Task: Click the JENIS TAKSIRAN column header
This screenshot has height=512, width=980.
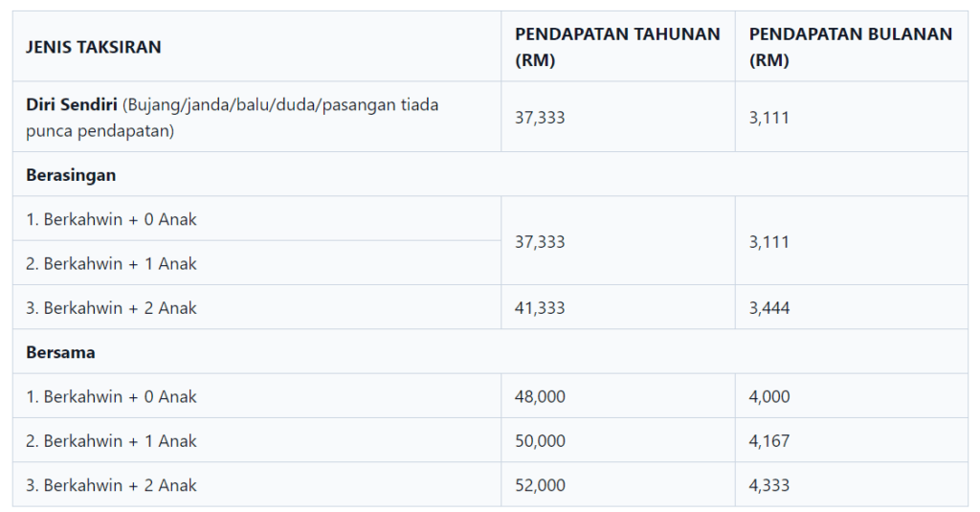Action: (x=94, y=47)
